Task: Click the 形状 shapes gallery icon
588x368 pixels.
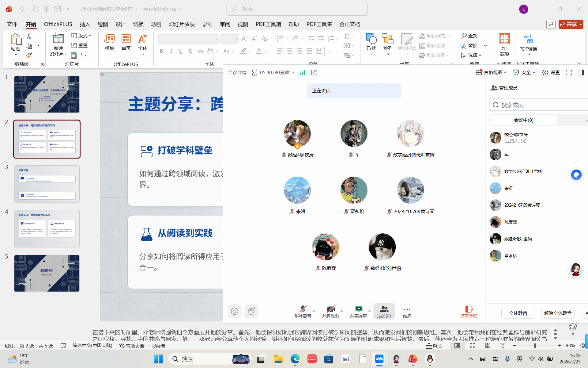Action: [371, 39]
